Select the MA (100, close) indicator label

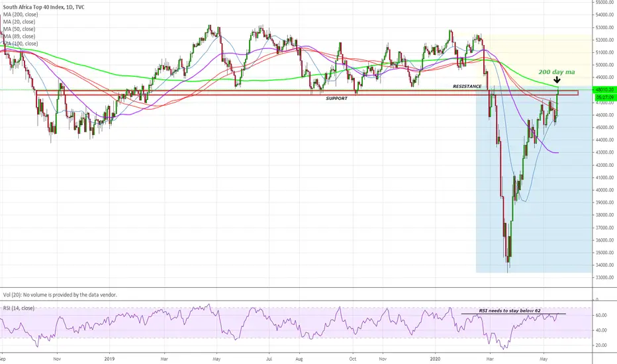point(21,44)
